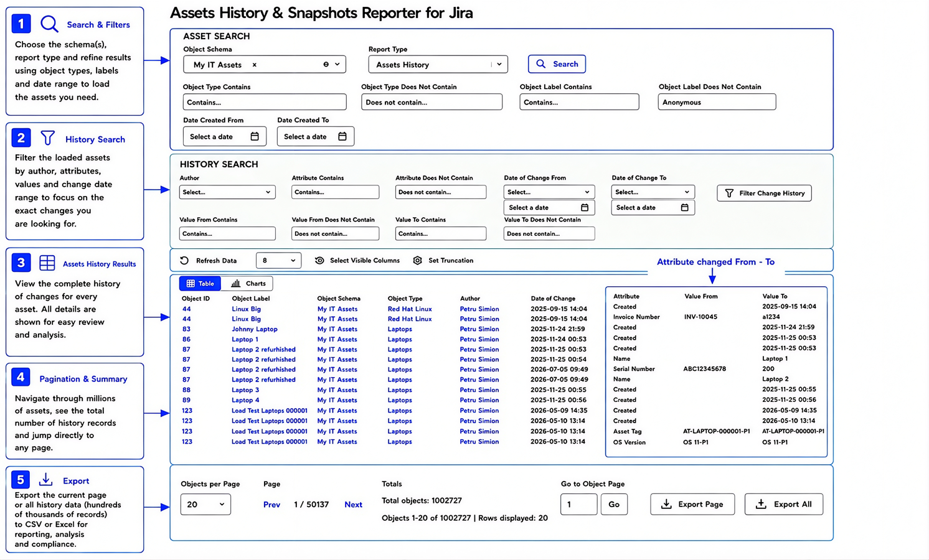
Task: Switch to the Charts view tab
Action: pyautogui.click(x=248, y=284)
